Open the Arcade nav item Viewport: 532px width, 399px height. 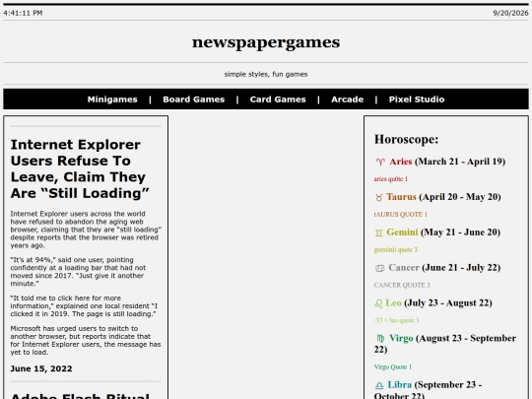348,100
